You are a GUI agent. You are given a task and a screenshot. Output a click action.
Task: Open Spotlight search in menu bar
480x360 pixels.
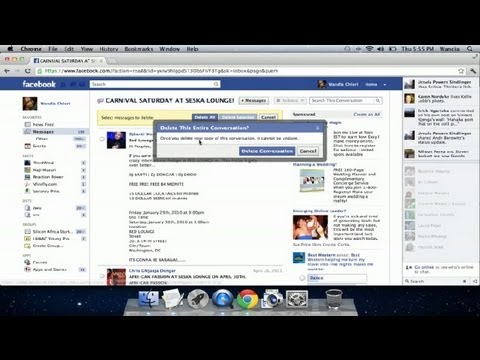tap(470, 49)
